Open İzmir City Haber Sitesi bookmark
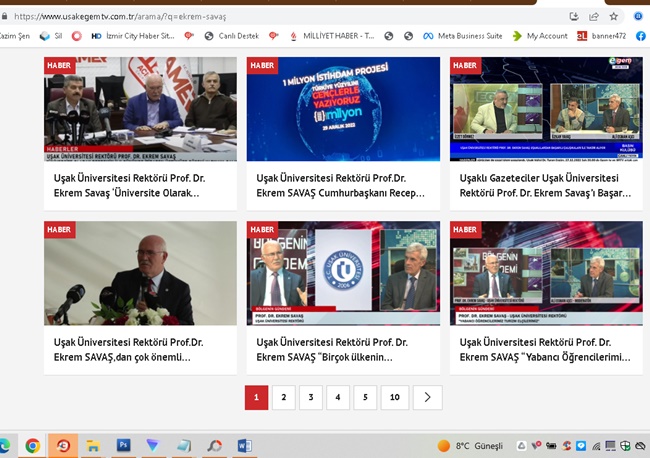The height and width of the screenshot is (458, 650). (x=132, y=36)
